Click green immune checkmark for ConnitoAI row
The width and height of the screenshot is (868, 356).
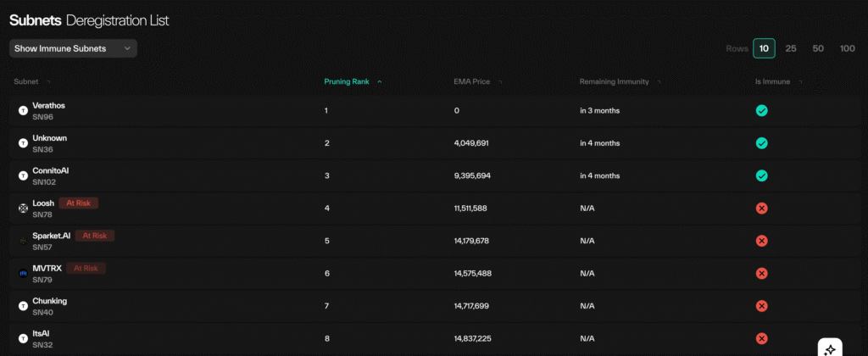tap(761, 175)
